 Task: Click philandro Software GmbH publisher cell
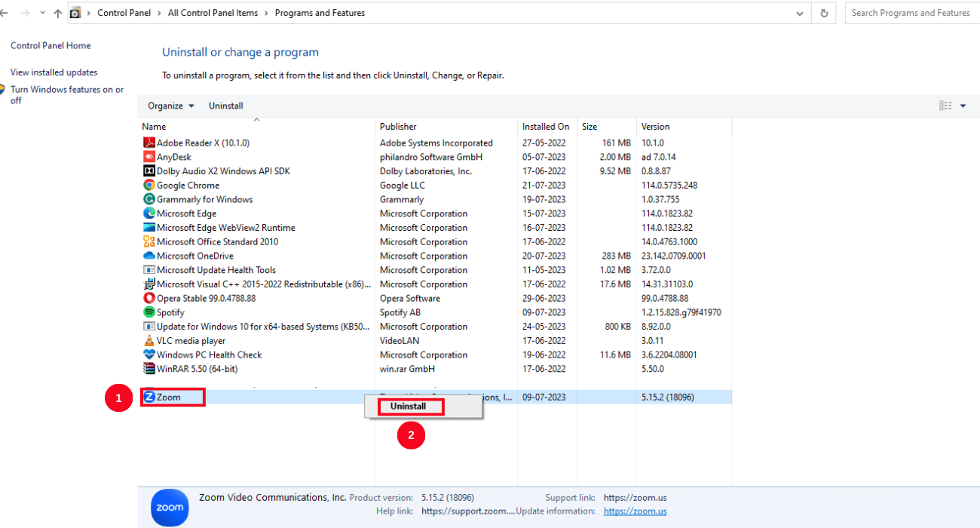tap(431, 157)
